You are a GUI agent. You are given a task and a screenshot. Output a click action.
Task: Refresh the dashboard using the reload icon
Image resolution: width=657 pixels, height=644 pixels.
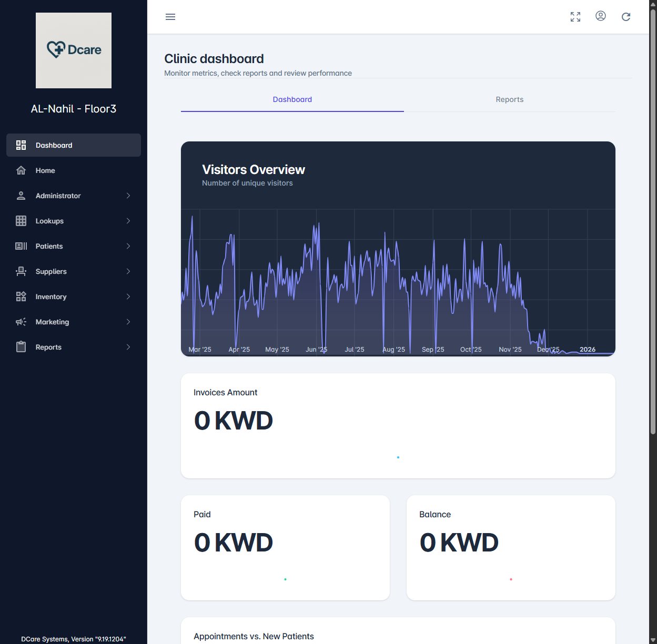[x=626, y=17]
